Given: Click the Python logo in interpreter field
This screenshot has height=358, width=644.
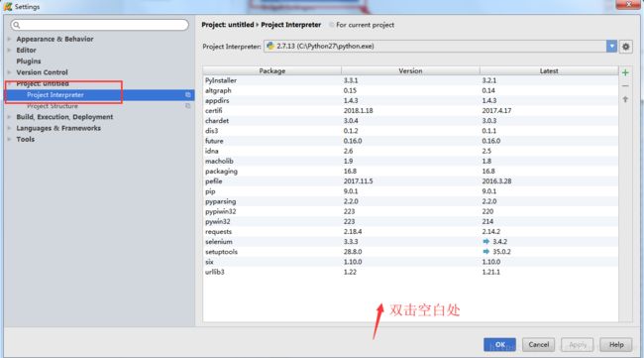Looking at the screenshot, I should (x=270, y=46).
